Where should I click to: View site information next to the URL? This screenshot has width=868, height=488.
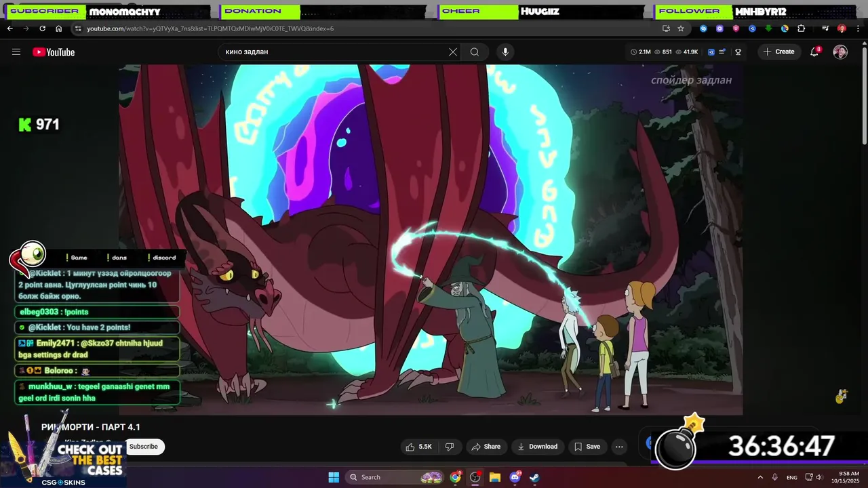78,28
